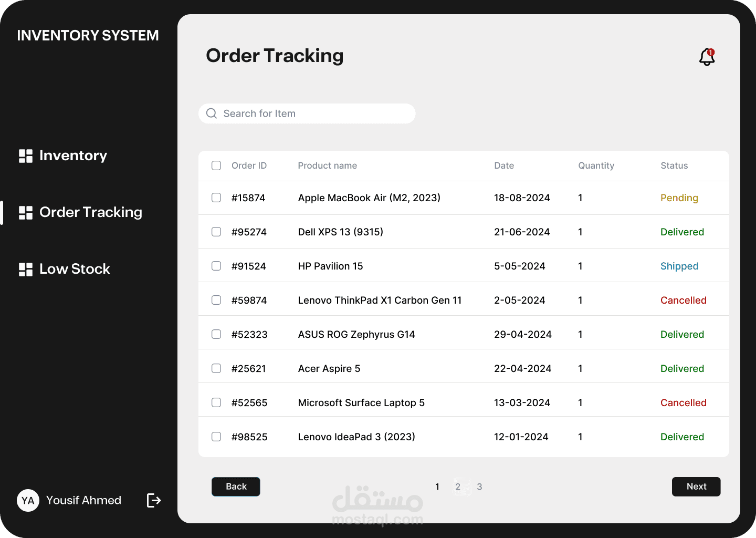This screenshot has height=538, width=756.
Task: Click the Status column header
Action: (674, 165)
